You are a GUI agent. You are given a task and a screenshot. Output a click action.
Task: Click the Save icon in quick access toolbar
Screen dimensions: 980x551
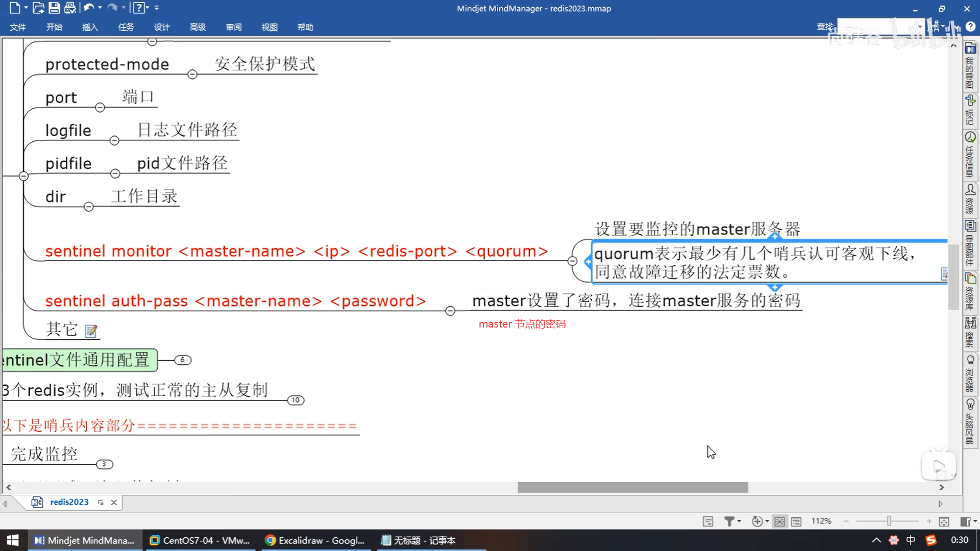(54, 8)
